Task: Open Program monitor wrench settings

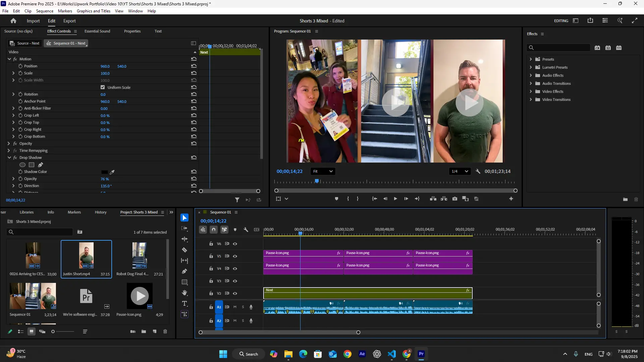Action: point(478,171)
